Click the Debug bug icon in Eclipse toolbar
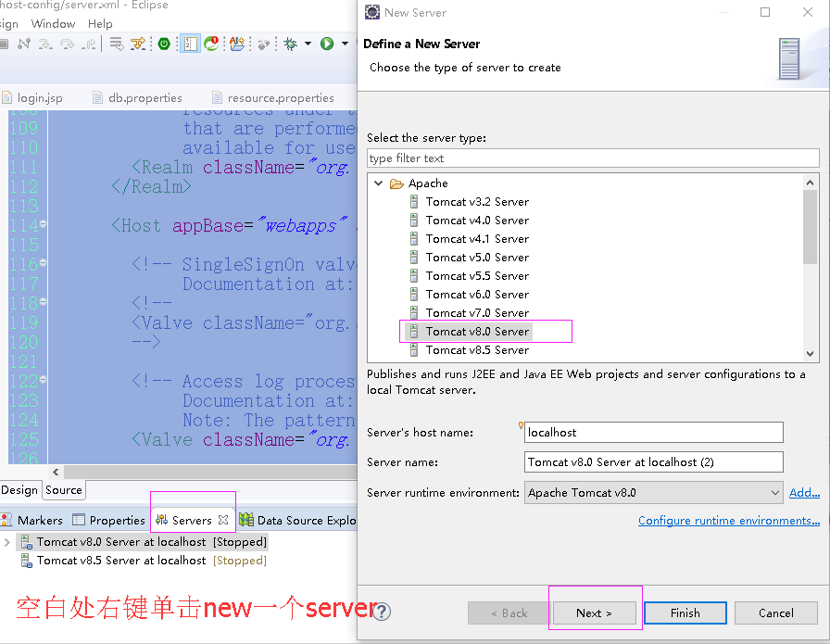This screenshot has width=830, height=644. [x=290, y=44]
